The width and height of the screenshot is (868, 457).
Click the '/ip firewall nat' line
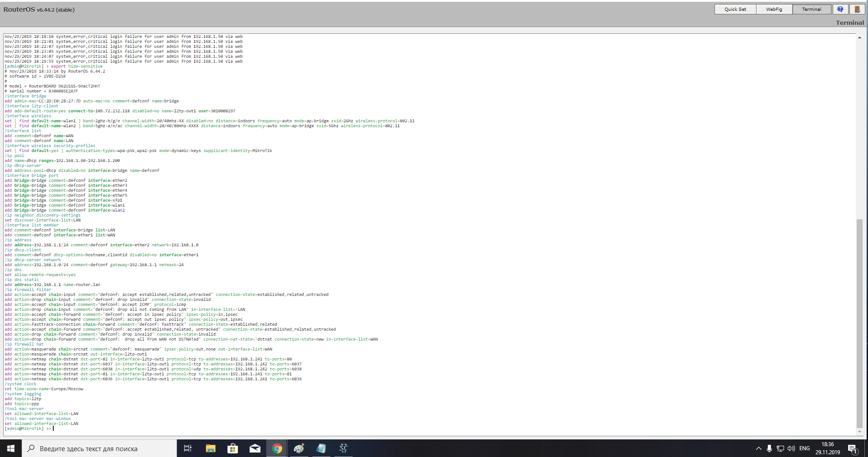coord(24,344)
